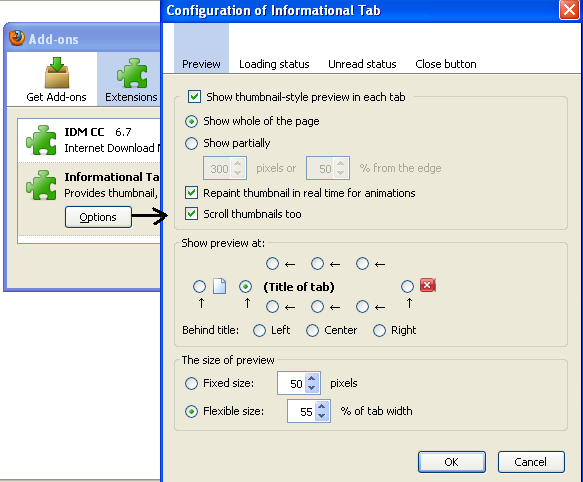This screenshot has height=482, width=583.
Task: Select Fixed size radio option
Action: pyautogui.click(x=191, y=383)
